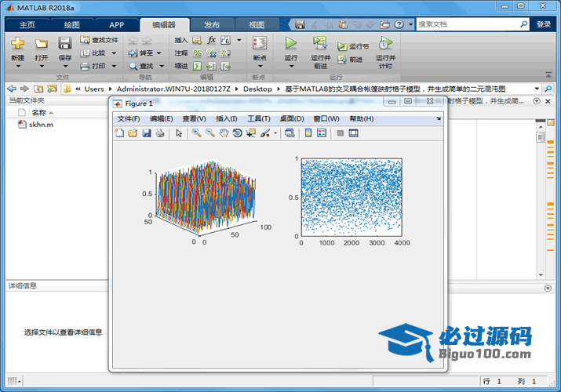Click the Find (查找) button

[141, 66]
